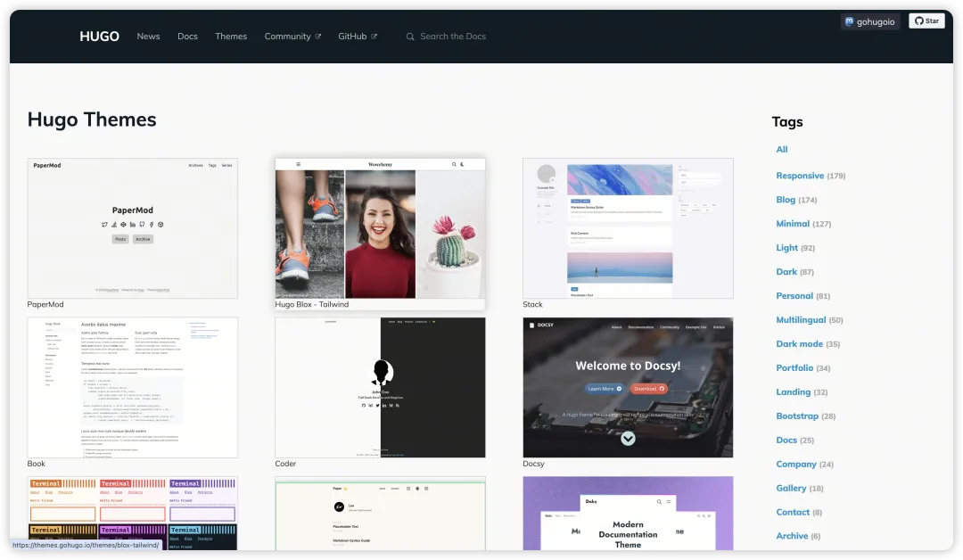Open the Hugo Blox - Tailwind theme preview
The image size is (963, 560).
[x=380, y=228]
